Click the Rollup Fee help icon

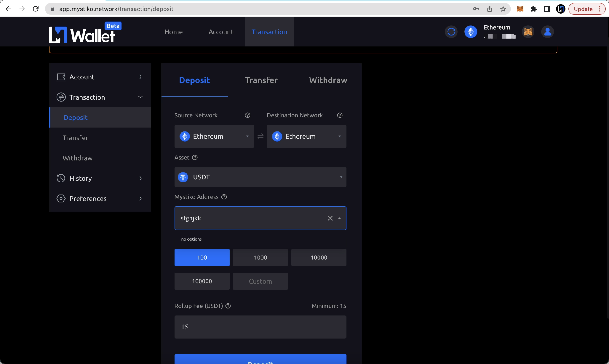(228, 306)
